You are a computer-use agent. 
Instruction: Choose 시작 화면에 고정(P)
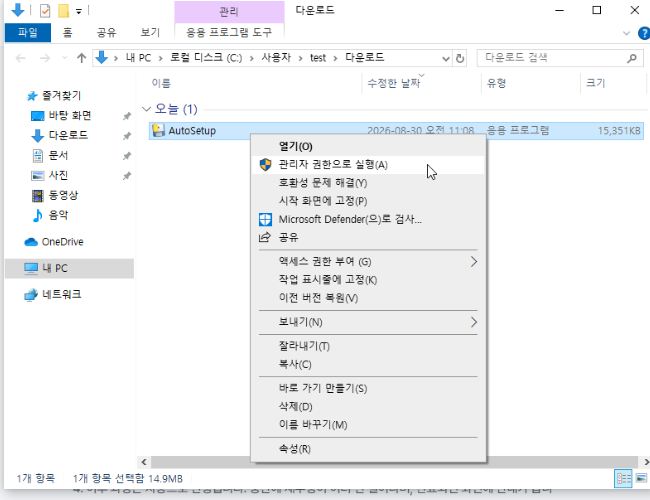pos(368,201)
